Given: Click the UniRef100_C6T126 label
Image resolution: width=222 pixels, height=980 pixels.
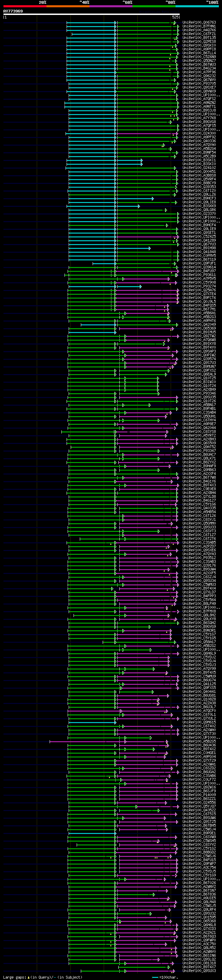Looking at the screenshot, I should tap(199, 516).
